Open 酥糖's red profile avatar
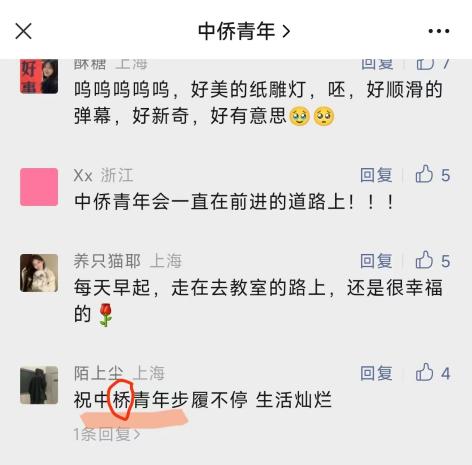The height and width of the screenshot is (465, 472). click(39, 76)
